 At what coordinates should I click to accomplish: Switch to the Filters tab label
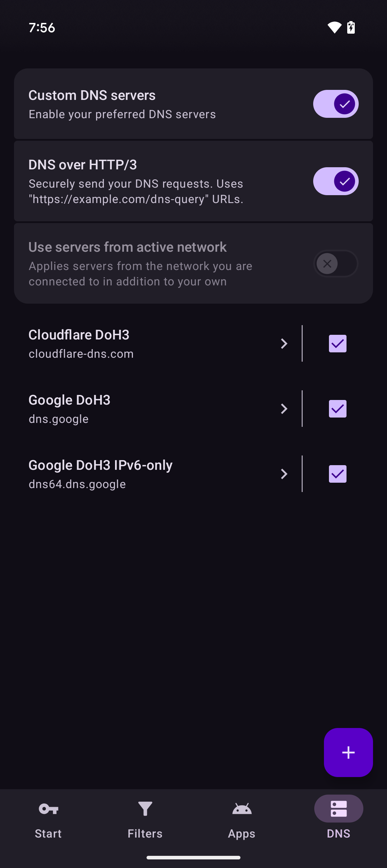145,834
